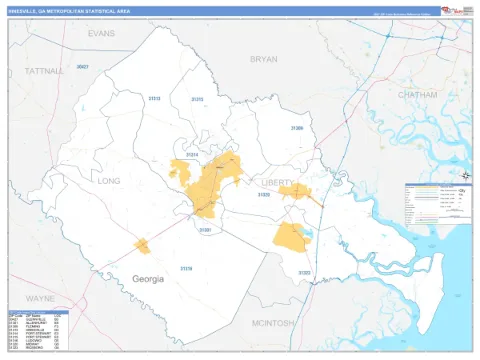
Task: Select ZIP code 31309 on the map
Action: click(297, 128)
